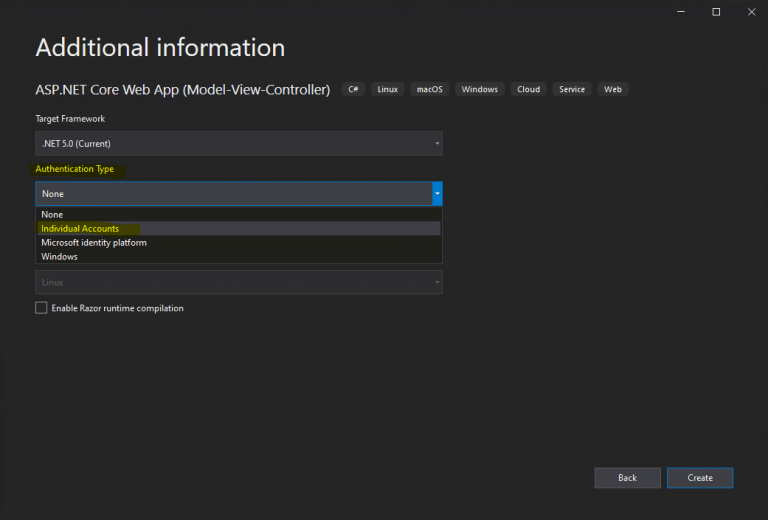This screenshot has width=768, height=520.
Task: Click the Target Framework label
Action: click(70, 118)
